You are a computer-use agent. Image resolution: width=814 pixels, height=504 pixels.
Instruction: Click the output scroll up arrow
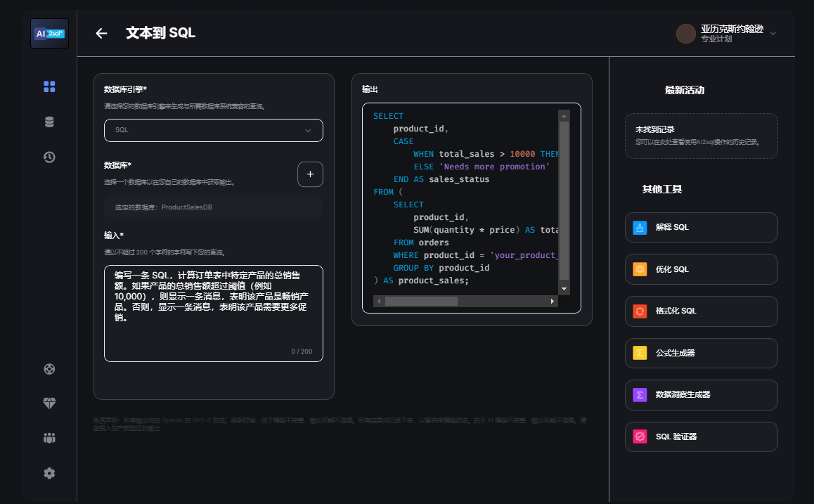[x=564, y=116]
